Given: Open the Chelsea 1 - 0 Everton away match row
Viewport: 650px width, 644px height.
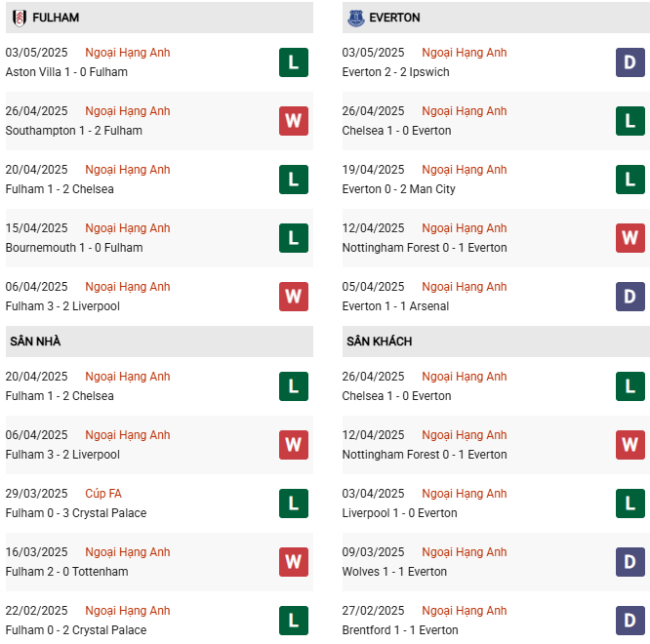Looking at the screenshot, I should pyautogui.click(x=496, y=386).
